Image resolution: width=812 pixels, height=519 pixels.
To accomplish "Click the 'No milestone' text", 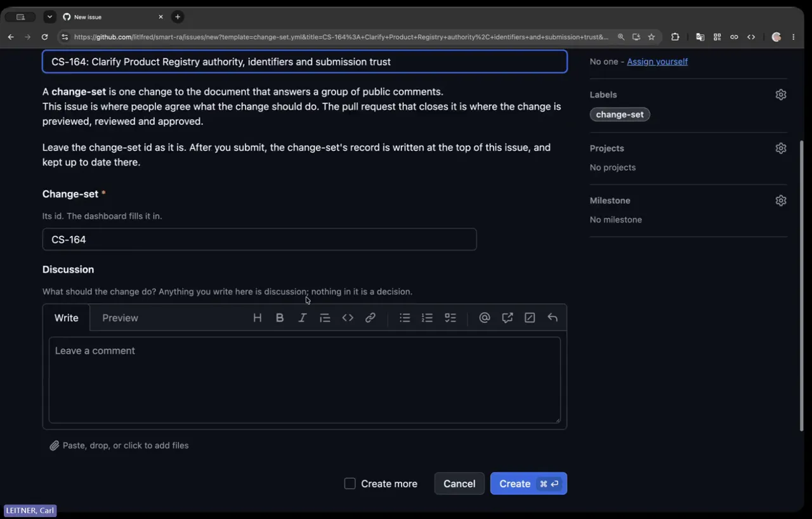I will click(x=616, y=220).
